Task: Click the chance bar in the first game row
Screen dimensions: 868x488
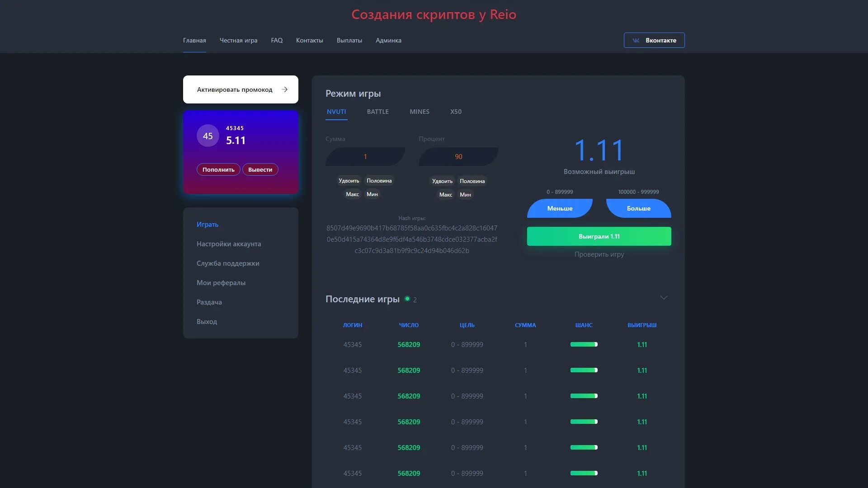Action: coord(584,344)
